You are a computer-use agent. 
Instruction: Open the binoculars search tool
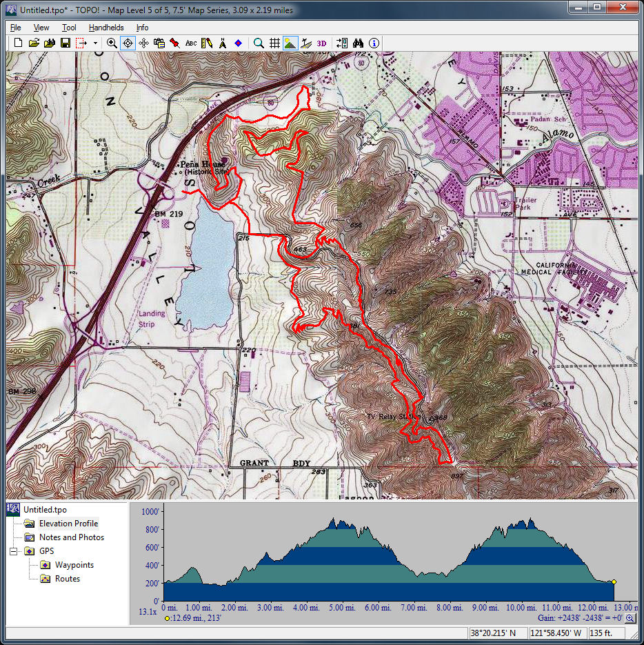click(x=358, y=43)
